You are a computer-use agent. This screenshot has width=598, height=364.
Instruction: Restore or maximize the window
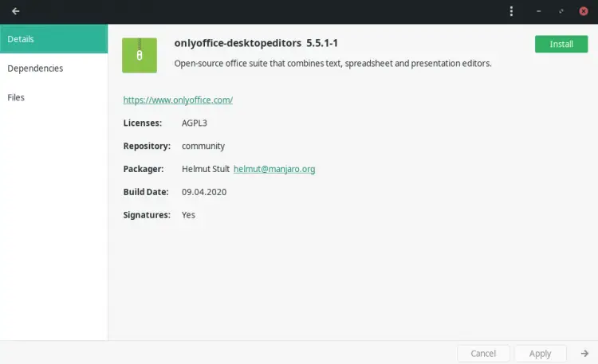click(x=561, y=12)
